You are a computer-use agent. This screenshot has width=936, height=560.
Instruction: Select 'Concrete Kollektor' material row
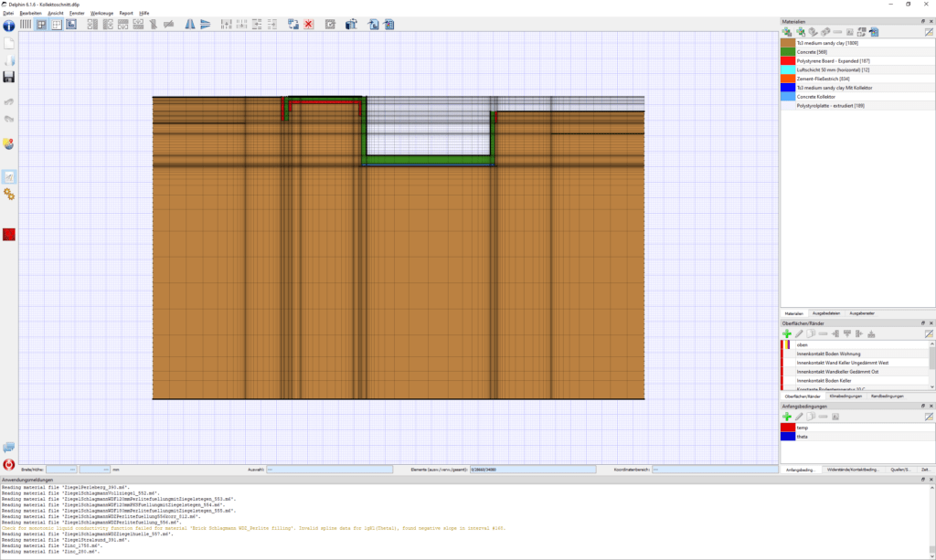(x=857, y=97)
